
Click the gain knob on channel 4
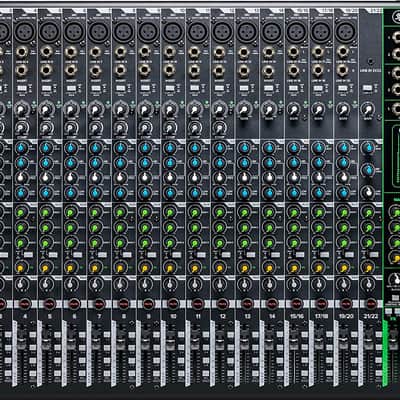point(22,109)
